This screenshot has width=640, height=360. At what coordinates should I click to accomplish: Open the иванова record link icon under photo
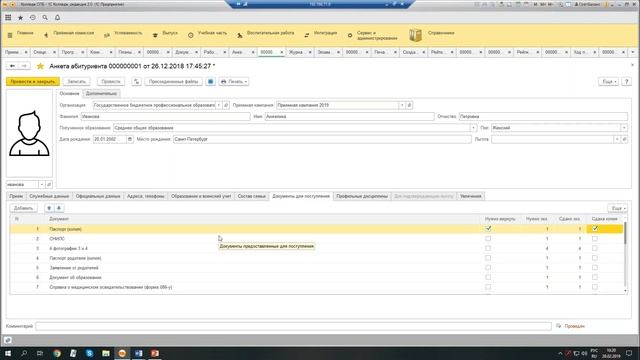(49, 184)
